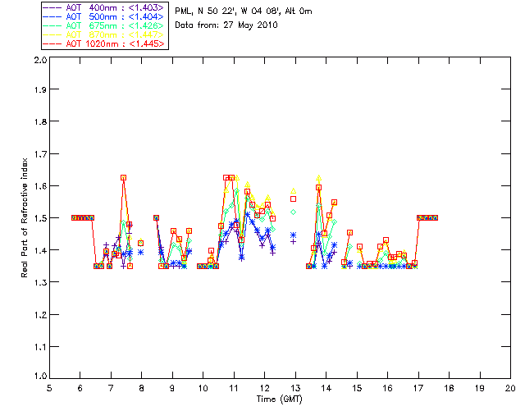Click the time-axis tick label 16

tap(387, 388)
